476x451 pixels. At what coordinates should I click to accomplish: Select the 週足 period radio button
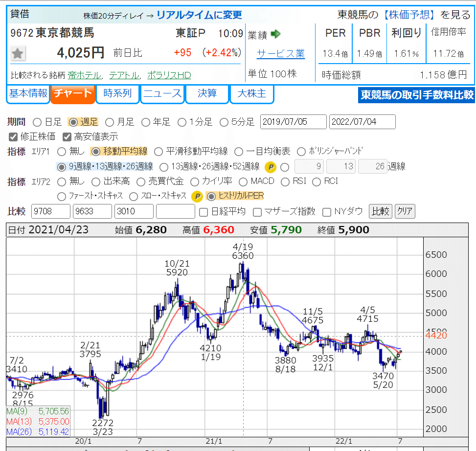(73, 122)
